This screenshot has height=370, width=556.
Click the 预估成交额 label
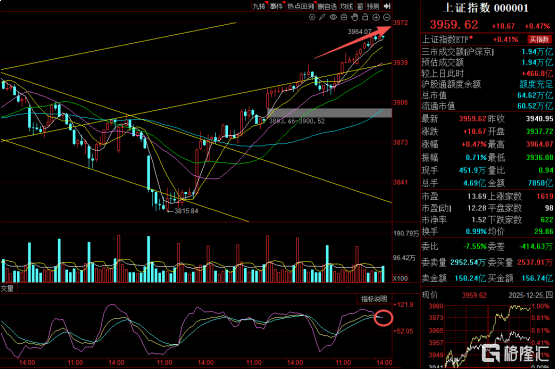pos(443,63)
